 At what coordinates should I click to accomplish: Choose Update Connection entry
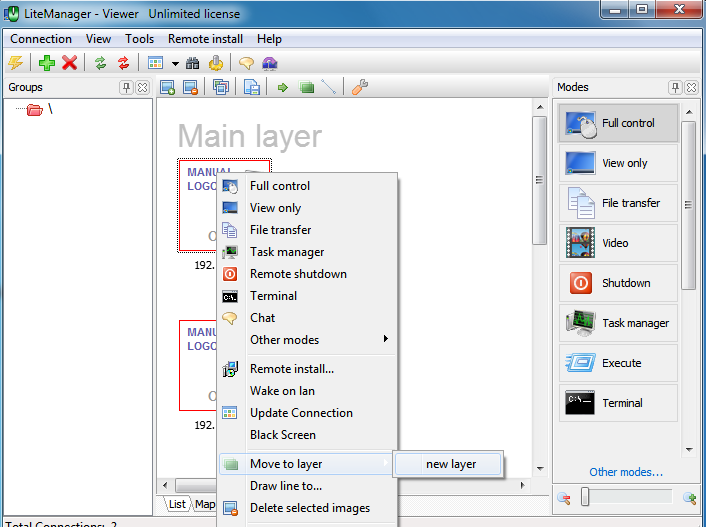pyautogui.click(x=307, y=413)
